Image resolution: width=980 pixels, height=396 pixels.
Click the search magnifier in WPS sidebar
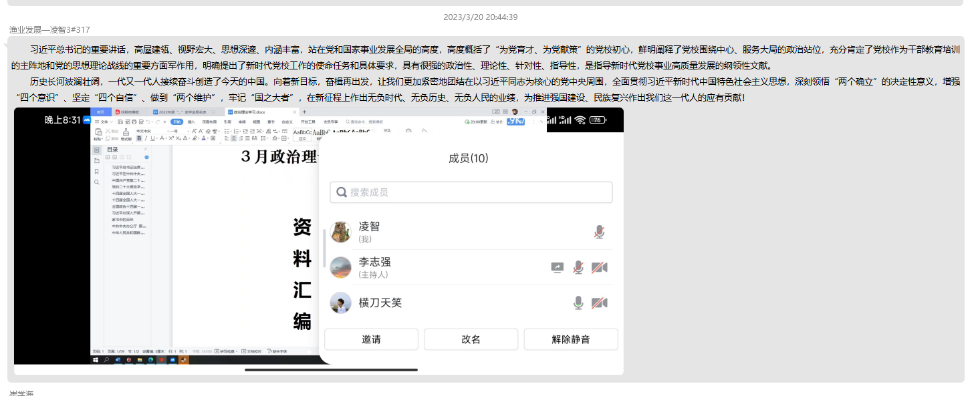pyautogui.click(x=97, y=182)
